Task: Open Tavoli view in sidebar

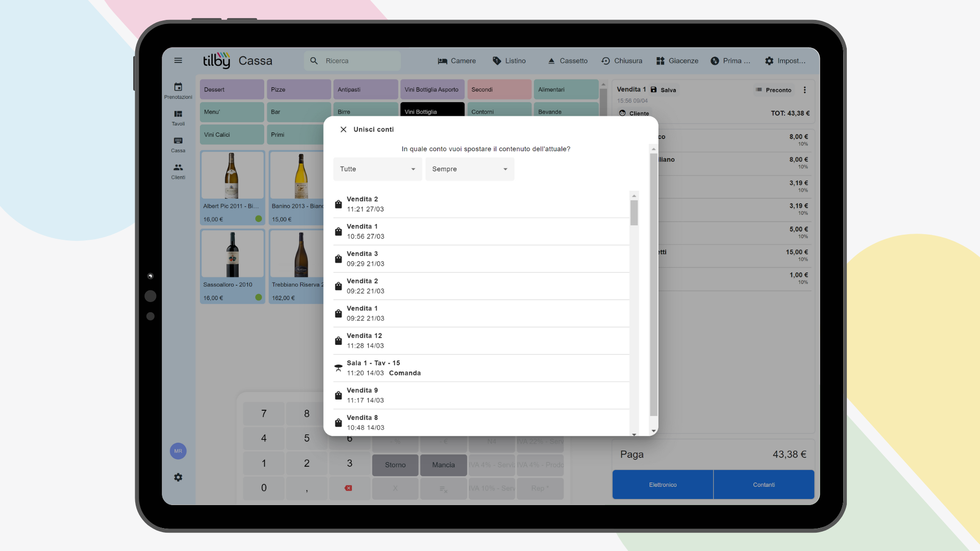Action: (x=178, y=118)
